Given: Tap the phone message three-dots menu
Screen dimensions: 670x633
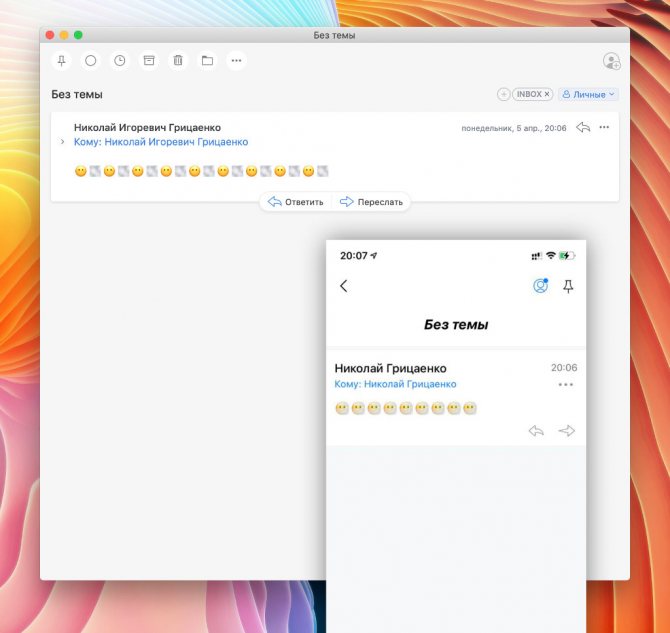Looking at the screenshot, I should pos(566,384).
